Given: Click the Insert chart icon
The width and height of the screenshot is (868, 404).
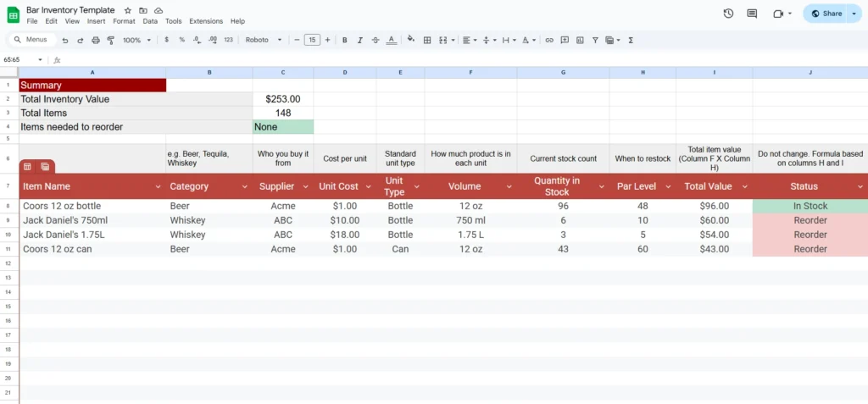Looking at the screenshot, I should [580, 40].
